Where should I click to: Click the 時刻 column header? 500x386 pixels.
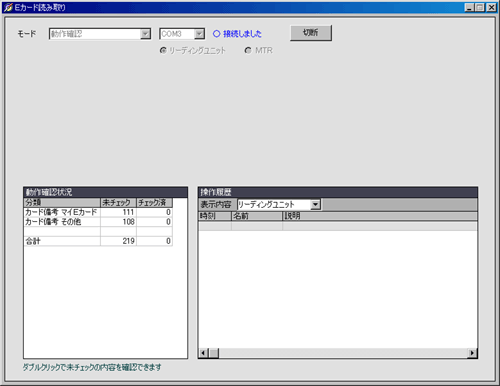215,216
